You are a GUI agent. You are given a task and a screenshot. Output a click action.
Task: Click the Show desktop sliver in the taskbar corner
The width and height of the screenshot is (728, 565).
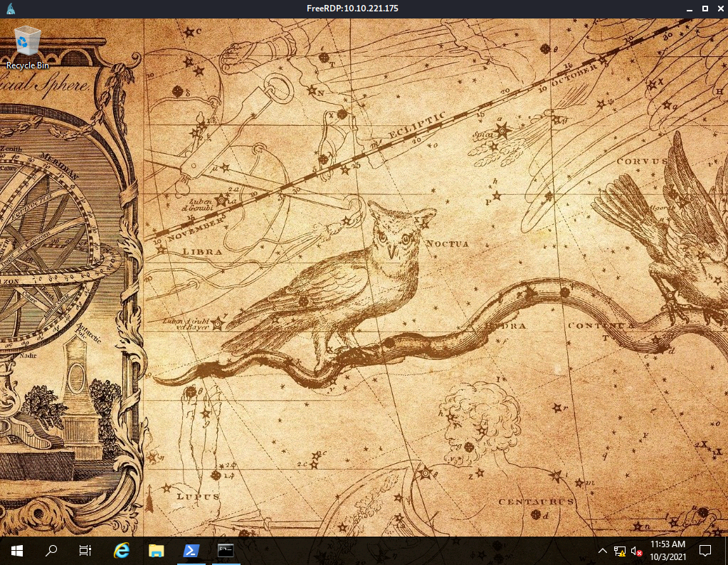pyautogui.click(x=726, y=551)
